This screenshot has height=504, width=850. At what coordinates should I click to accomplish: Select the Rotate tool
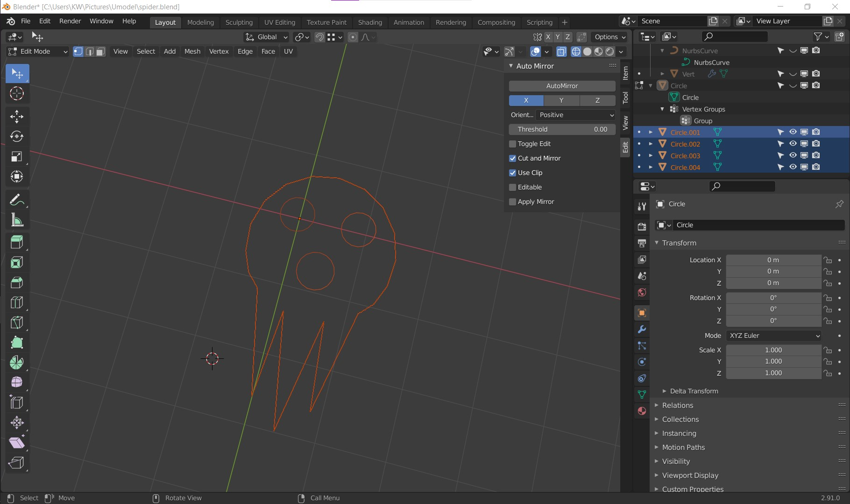pyautogui.click(x=17, y=137)
